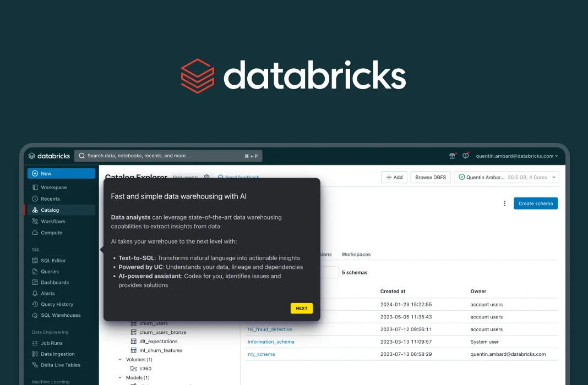Click the Workflows icon in sidebar
The height and width of the screenshot is (385, 588).
point(35,221)
